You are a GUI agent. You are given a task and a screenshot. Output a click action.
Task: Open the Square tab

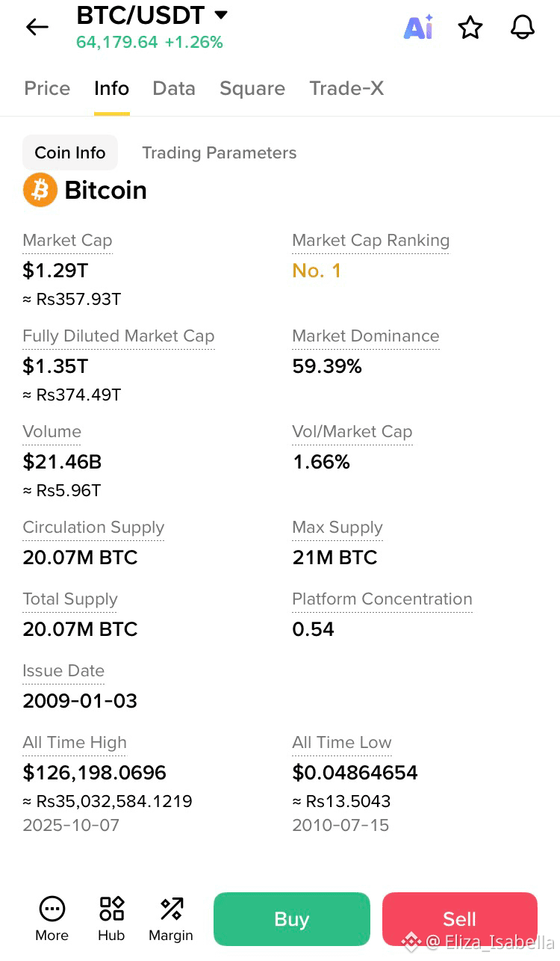(252, 88)
